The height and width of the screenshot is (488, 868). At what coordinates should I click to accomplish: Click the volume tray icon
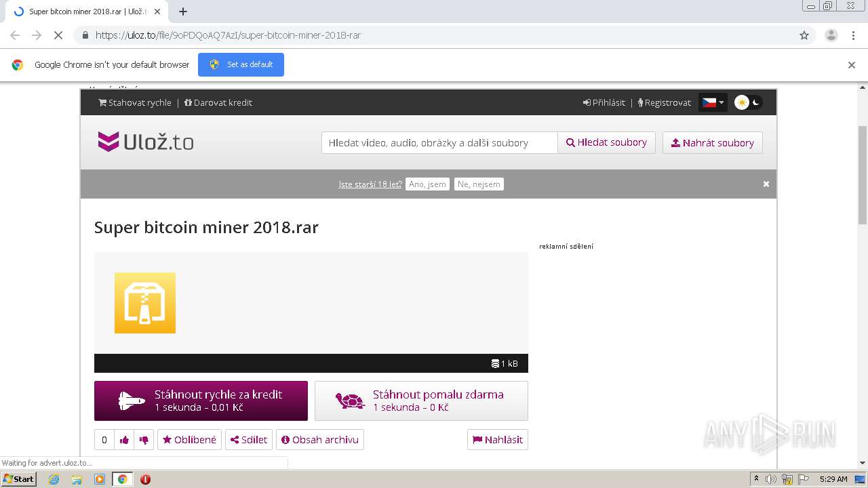click(771, 479)
